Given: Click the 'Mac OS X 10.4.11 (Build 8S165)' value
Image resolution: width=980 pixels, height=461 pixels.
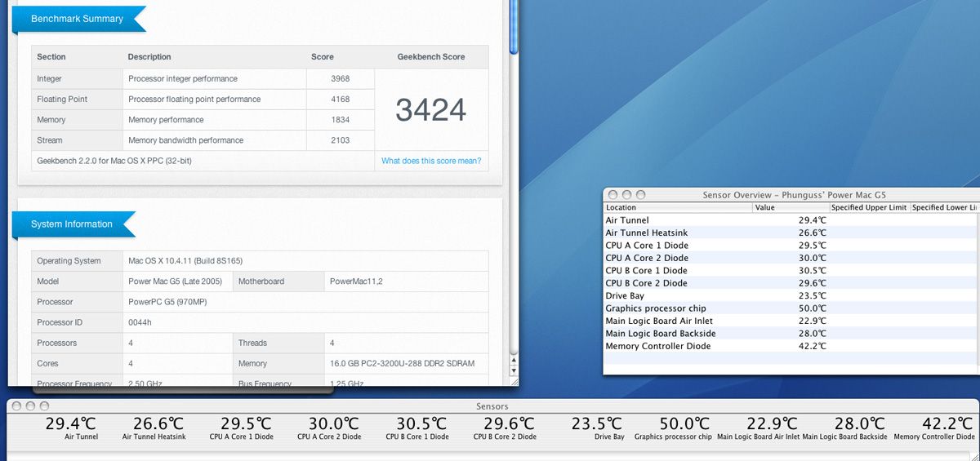Looking at the screenshot, I should (185, 261).
